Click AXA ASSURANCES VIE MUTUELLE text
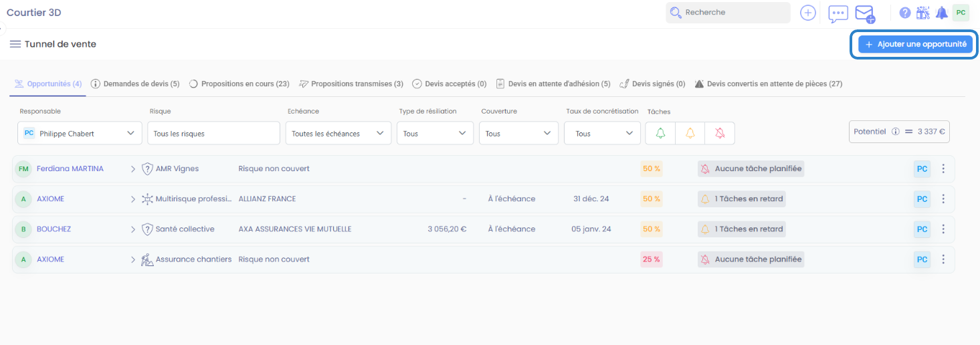This screenshot has width=980, height=345. point(295,229)
